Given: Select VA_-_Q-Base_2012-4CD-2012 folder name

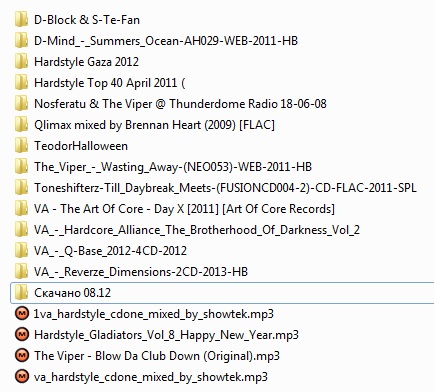Looking at the screenshot, I should pos(110,251).
